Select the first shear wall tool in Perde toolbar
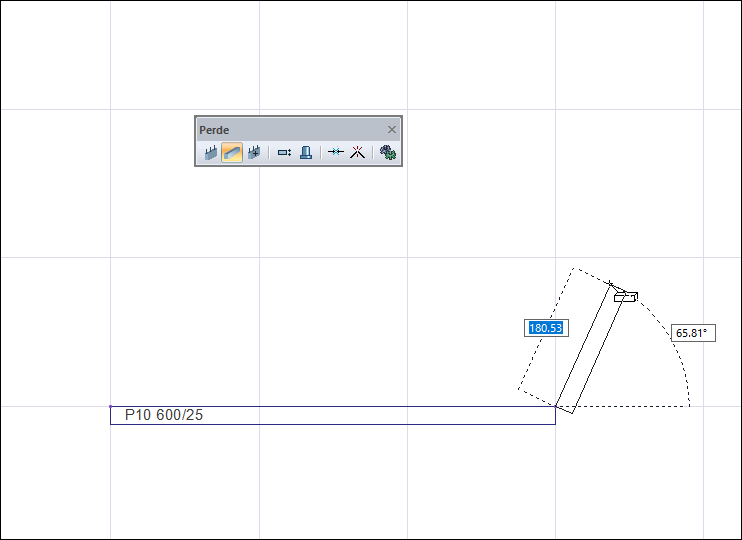 211,152
